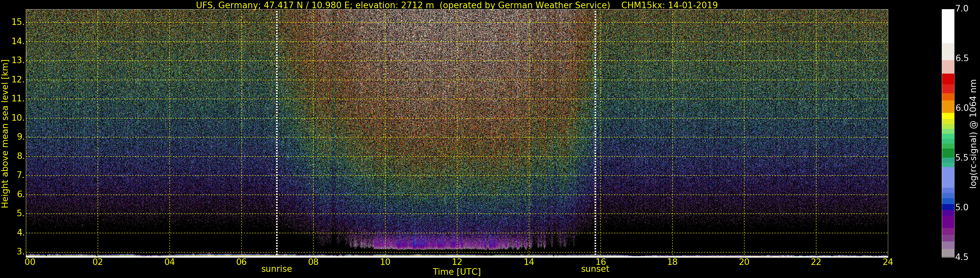
Task: Click the height tick '8.' on y-axis
Action: coord(21,156)
